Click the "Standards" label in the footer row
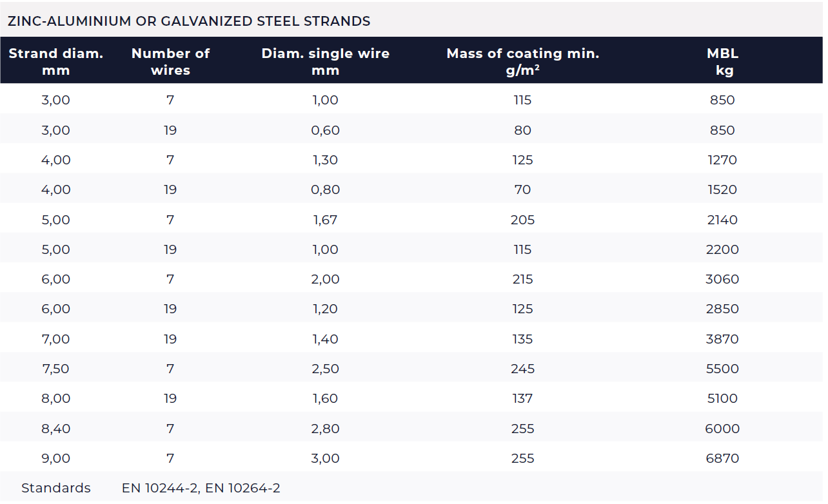This screenshot has height=504, width=828. (x=56, y=488)
